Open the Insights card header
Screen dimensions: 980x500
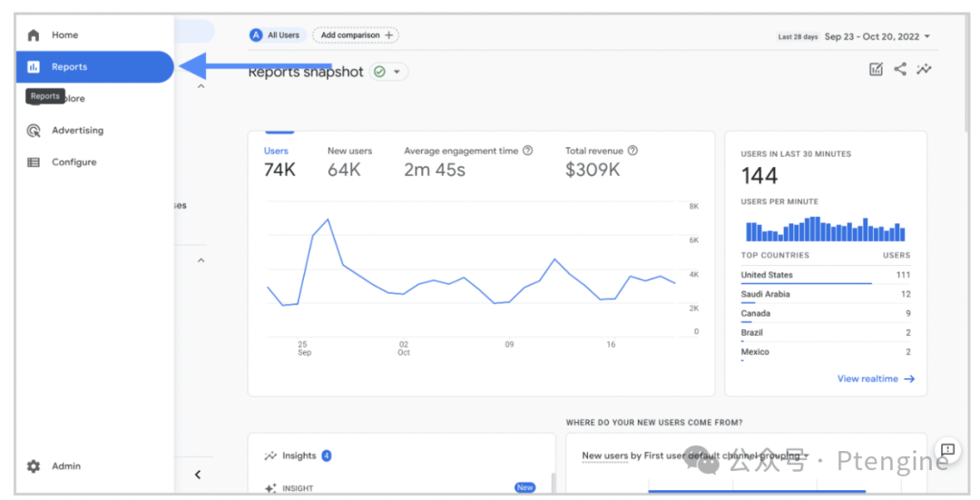299,456
